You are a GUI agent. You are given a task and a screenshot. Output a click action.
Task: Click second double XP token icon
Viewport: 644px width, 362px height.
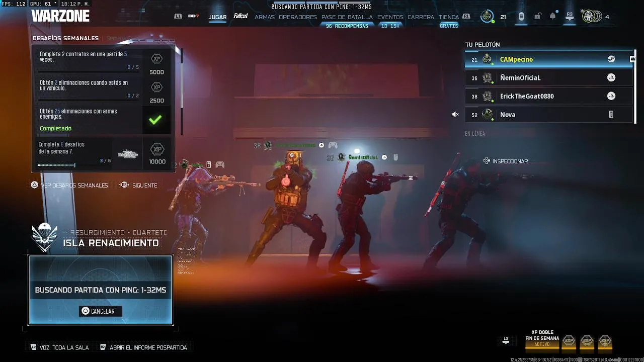tap(587, 341)
